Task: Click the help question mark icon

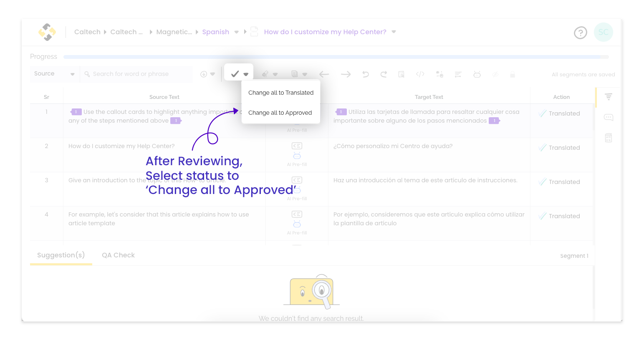Action: (x=581, y=33)
